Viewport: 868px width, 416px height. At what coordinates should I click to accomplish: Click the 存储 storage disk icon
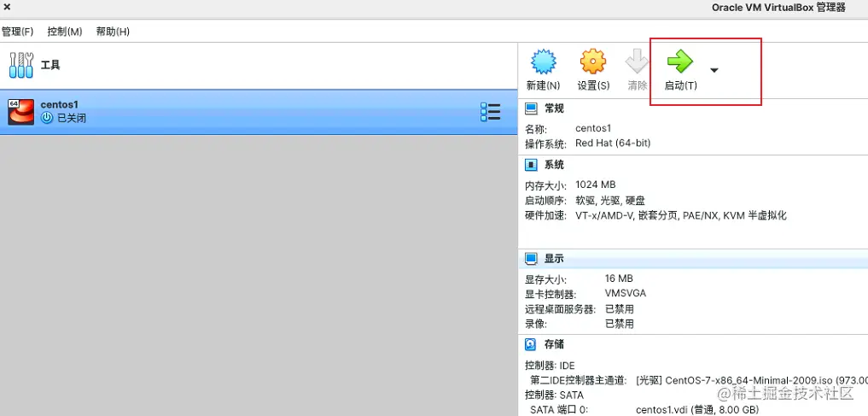(x=531, y=344)
